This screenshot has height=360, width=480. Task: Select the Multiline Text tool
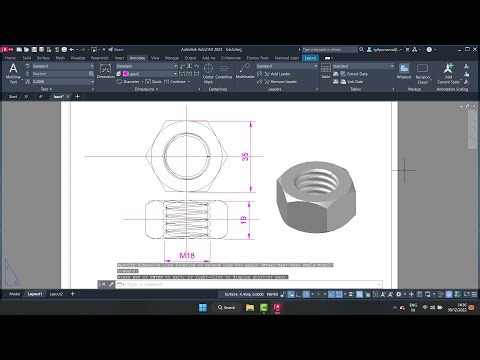(x=13, y=74)
